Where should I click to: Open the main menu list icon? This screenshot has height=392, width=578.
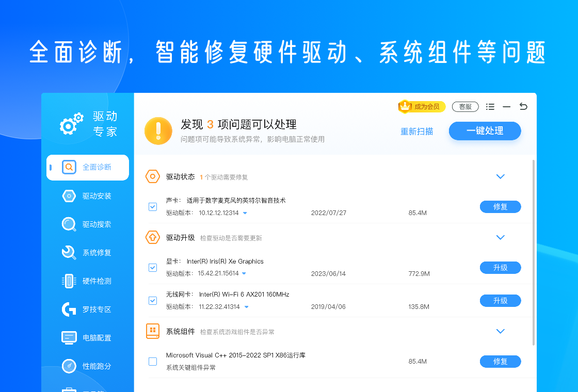pos(490,107)
